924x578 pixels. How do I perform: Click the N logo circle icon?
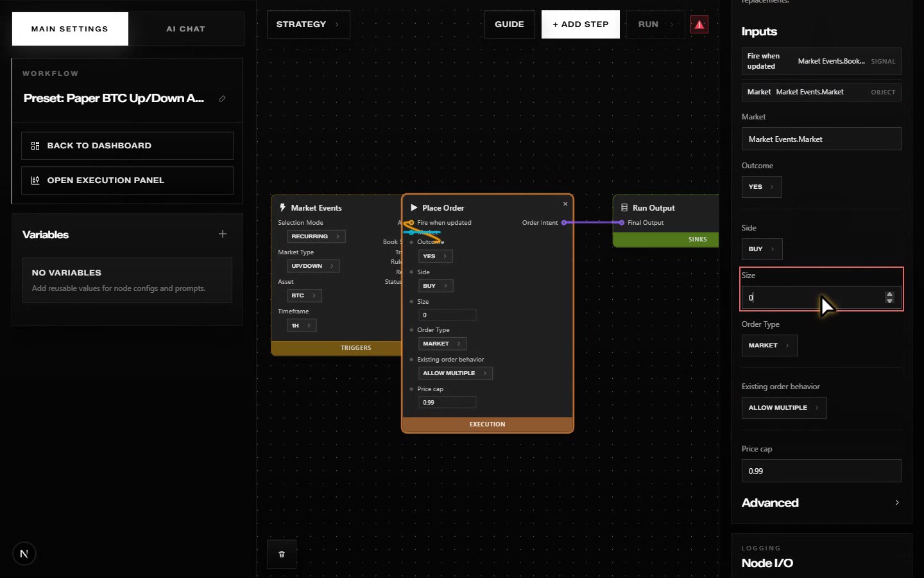24,554
